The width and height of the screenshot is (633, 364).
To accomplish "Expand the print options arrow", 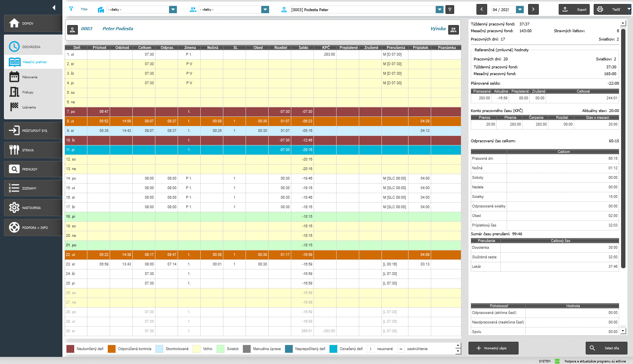I will coord(629,9).
